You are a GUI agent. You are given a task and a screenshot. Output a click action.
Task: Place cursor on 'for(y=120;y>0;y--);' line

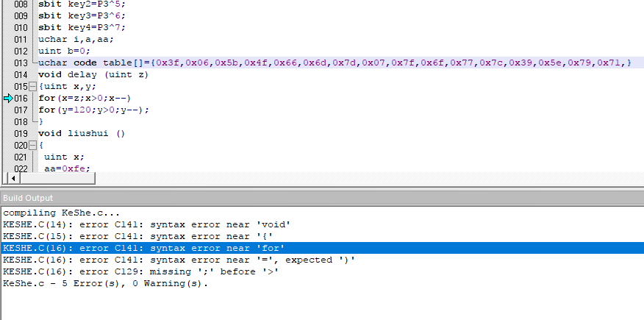point(93,110)
